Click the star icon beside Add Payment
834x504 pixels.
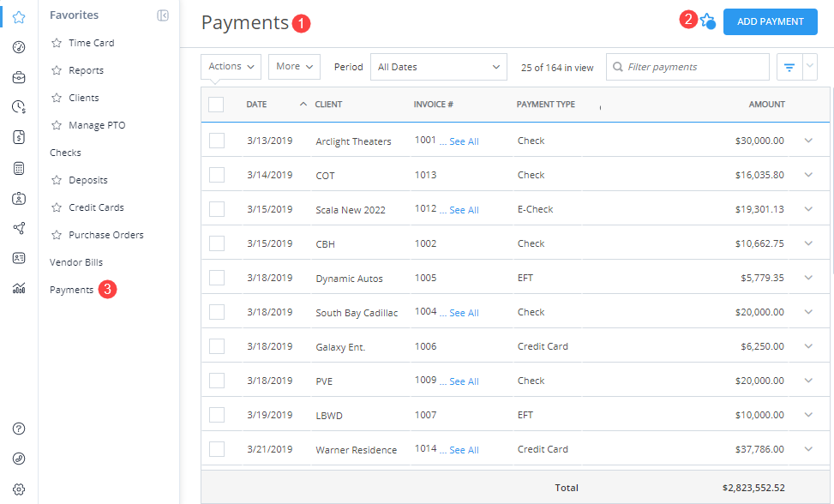pyautogui.click(x=707, y=21)
